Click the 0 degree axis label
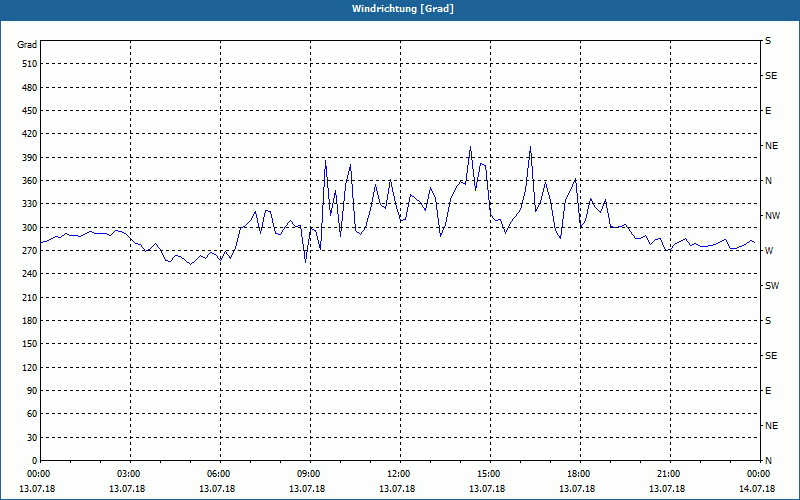 tap(34, 461)
